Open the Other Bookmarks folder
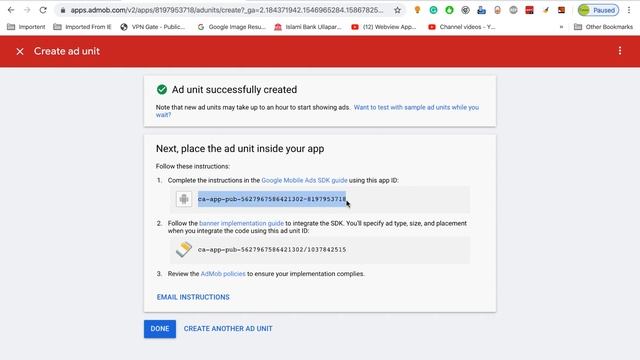This screenshot has width=640, height=360. [x=603, y=27]
